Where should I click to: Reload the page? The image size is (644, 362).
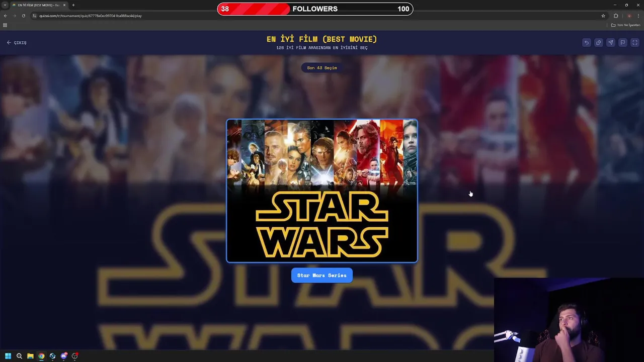pyautogui.click(x=24, y=16)
